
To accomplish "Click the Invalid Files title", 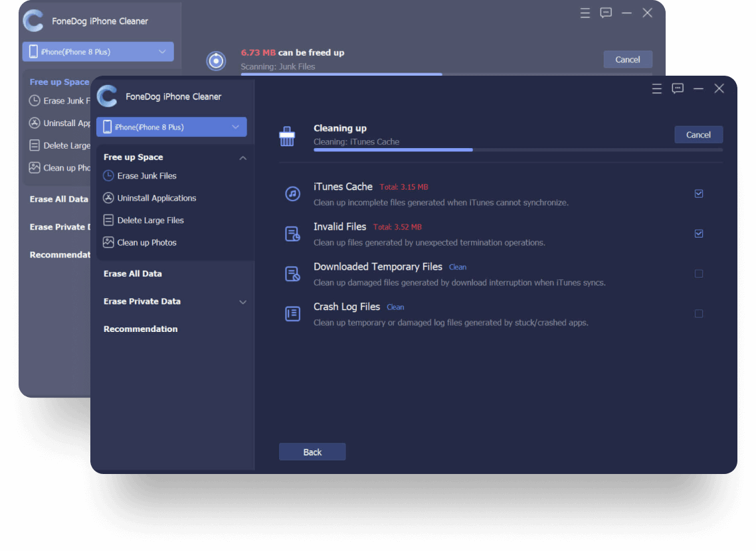I will pyautogui.click(x=340, y=226).
